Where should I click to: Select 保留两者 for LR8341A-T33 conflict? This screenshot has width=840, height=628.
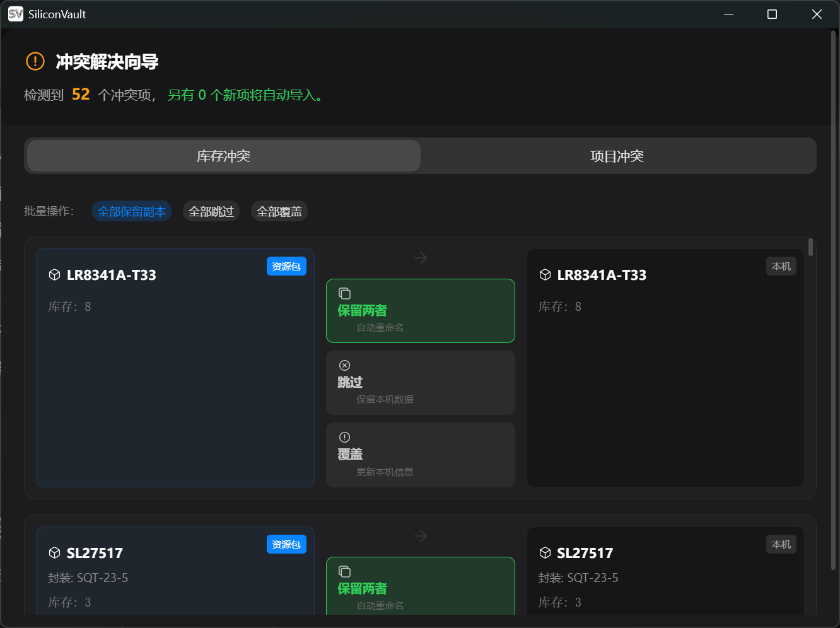(x=420, y=311)
